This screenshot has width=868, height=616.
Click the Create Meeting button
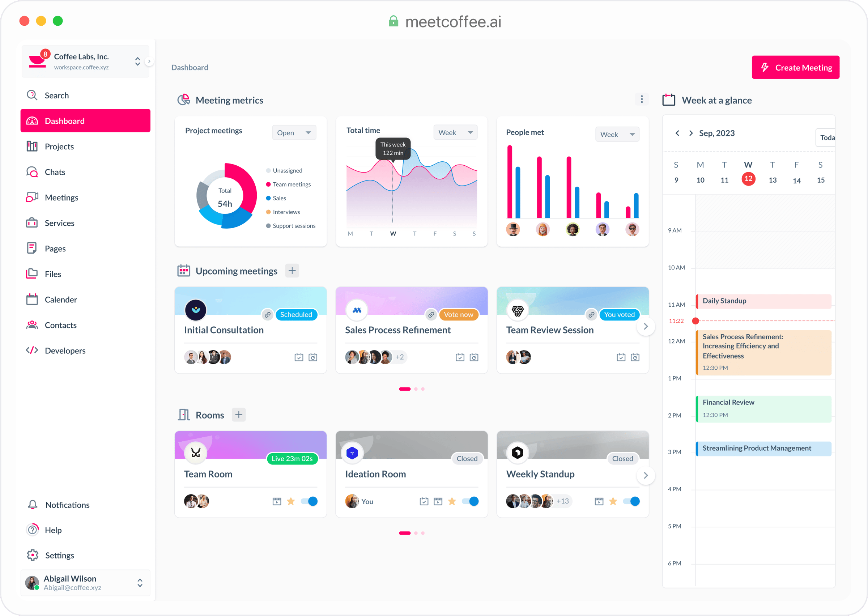tap(795, 68)
